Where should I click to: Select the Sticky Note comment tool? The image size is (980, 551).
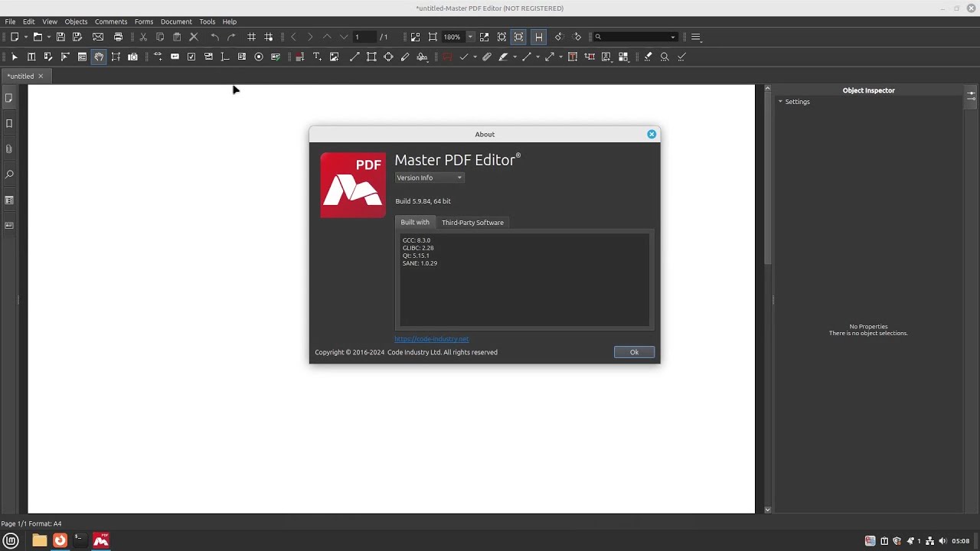tap(448, 57)
